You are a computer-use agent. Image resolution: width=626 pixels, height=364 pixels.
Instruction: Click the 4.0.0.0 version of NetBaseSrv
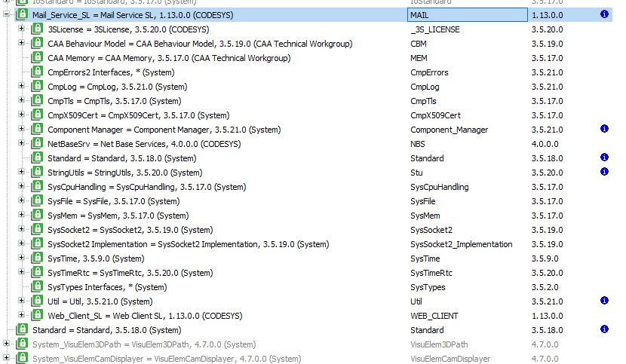[x=547, y=144]
